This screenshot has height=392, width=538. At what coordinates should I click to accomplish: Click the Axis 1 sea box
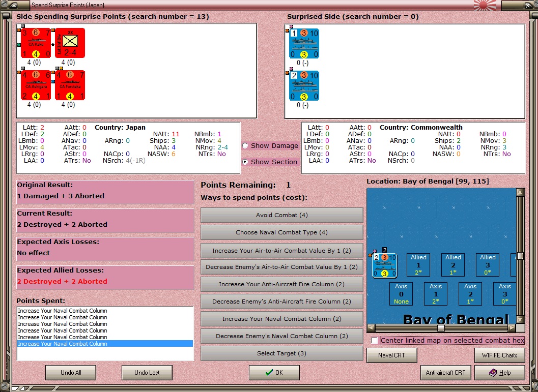[436, 294]
